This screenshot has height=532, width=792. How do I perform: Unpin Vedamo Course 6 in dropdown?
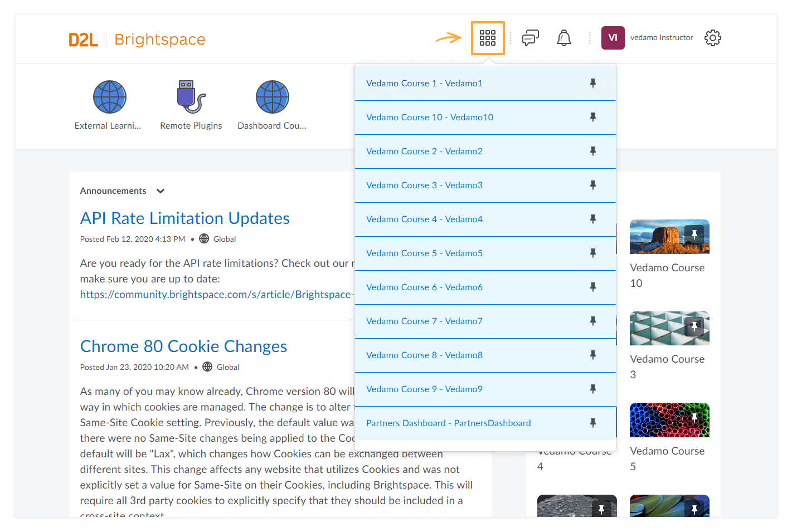point(593,287)
